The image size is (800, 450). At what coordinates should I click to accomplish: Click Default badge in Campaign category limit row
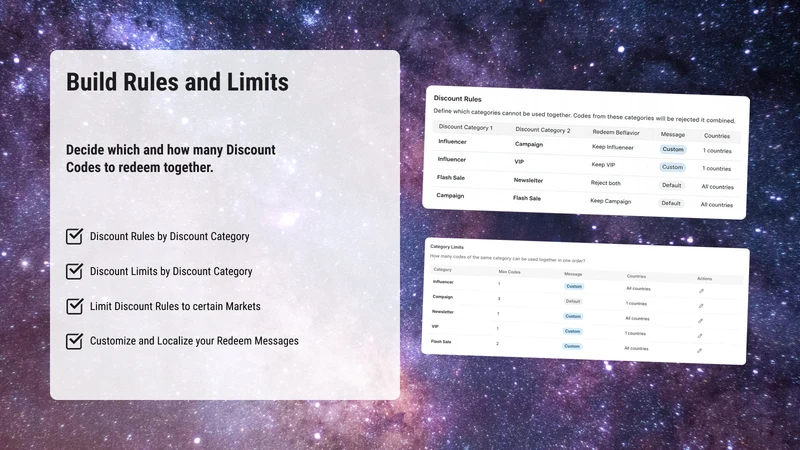point(573,301)
